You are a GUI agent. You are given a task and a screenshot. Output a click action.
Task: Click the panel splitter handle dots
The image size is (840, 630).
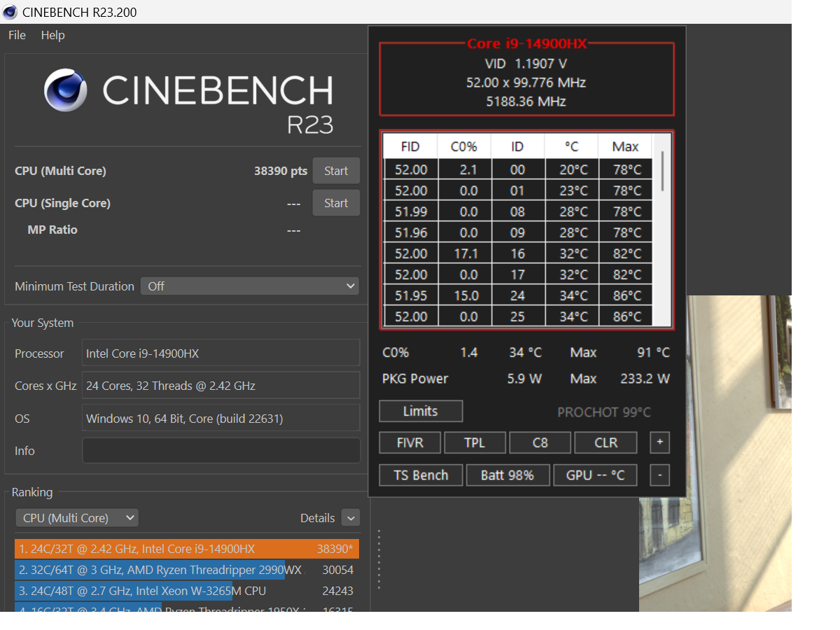(x=379, y=559)
